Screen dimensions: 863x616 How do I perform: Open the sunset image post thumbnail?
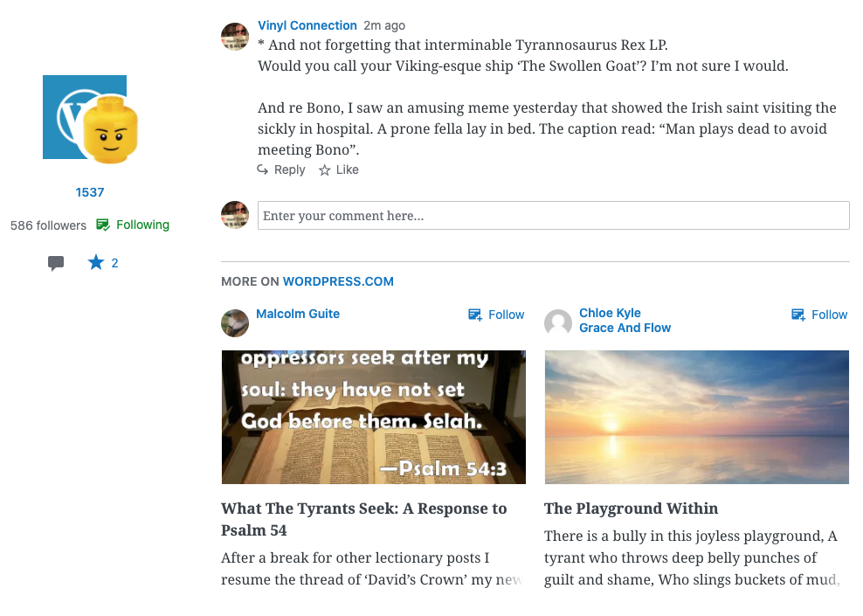[x=696, y=417]
